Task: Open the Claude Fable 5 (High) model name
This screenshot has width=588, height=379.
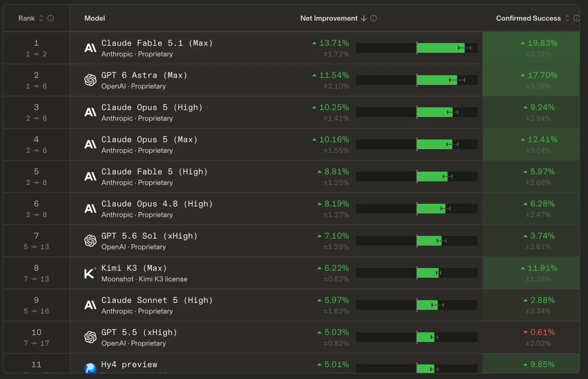Action: pos(155,172)
